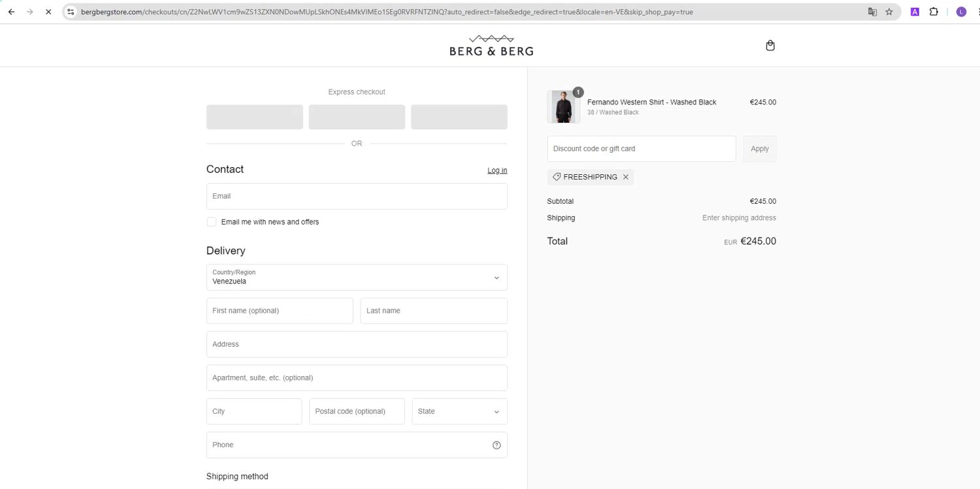Focus the Discount code or gift card field
This screenshot has width=980, height=489.
642,149
